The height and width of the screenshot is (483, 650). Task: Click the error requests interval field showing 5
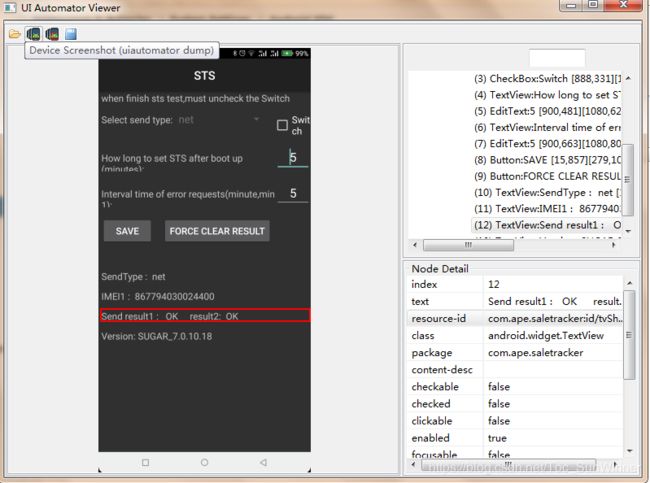point(293,193)
